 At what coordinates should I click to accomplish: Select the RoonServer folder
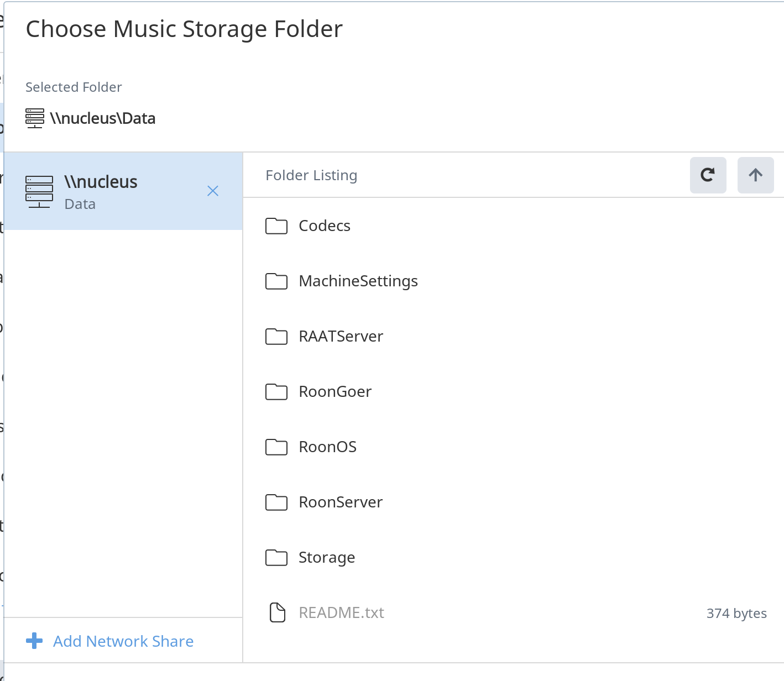coord(340,502)
